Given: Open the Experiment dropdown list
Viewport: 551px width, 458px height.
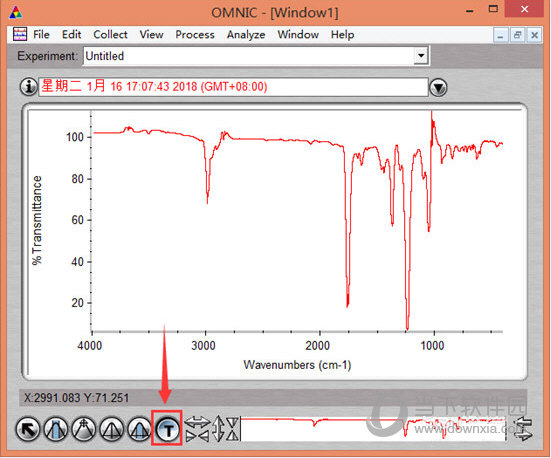Looking at the screenshot, I should pyautogui.click(x=420, y=56).
